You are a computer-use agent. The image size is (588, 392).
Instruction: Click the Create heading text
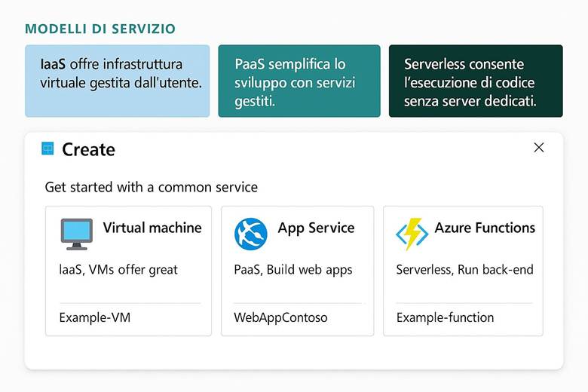click(x=88, y=149)
